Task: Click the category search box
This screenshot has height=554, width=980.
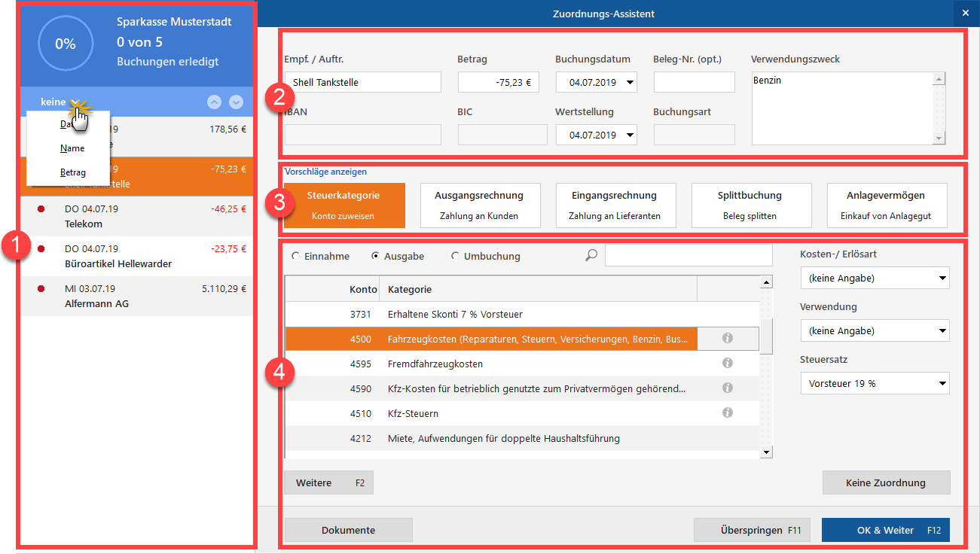Action: pyautogui.click(x=688, y=255)
